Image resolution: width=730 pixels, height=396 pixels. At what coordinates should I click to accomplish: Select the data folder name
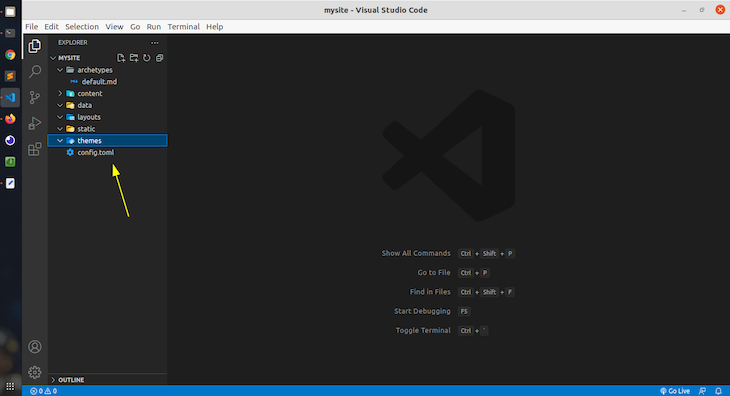85,105
